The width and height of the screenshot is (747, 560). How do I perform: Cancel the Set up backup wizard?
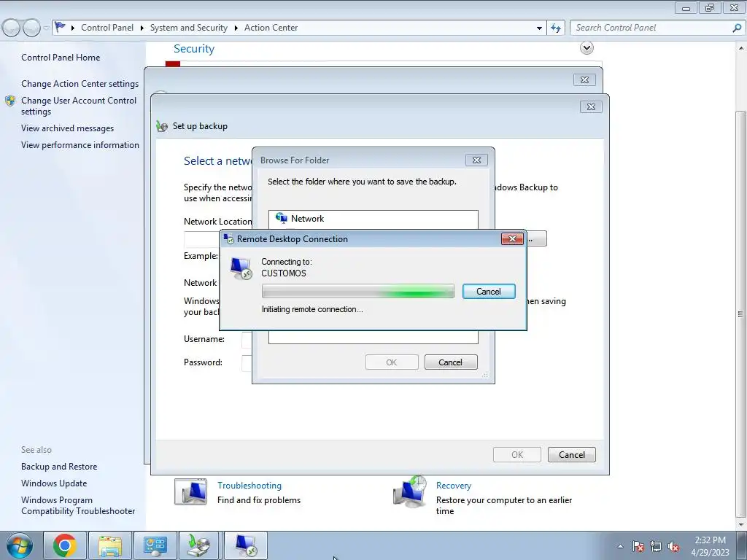[x=571, y=455]
